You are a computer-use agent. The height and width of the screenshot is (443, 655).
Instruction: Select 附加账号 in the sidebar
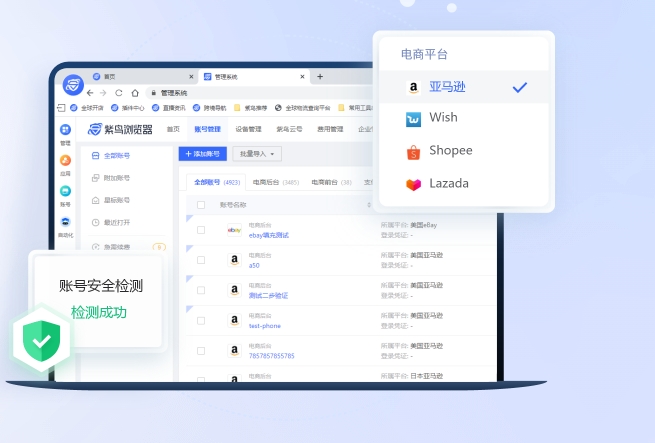111,178
